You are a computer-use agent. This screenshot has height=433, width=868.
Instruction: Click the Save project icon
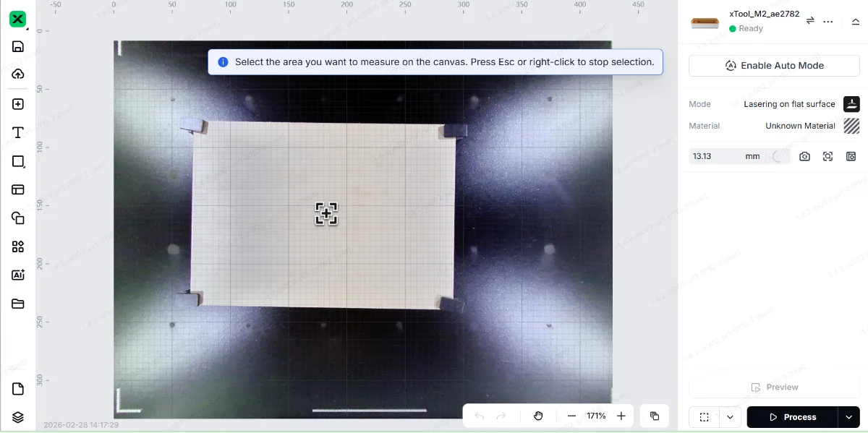click(x=18, y=47)
